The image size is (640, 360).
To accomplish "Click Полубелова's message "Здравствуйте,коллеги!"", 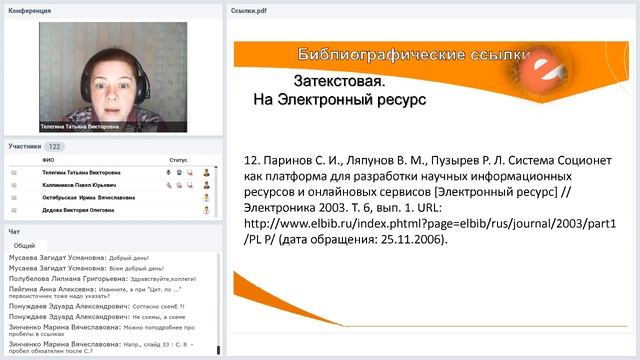I will click(163, 279).
